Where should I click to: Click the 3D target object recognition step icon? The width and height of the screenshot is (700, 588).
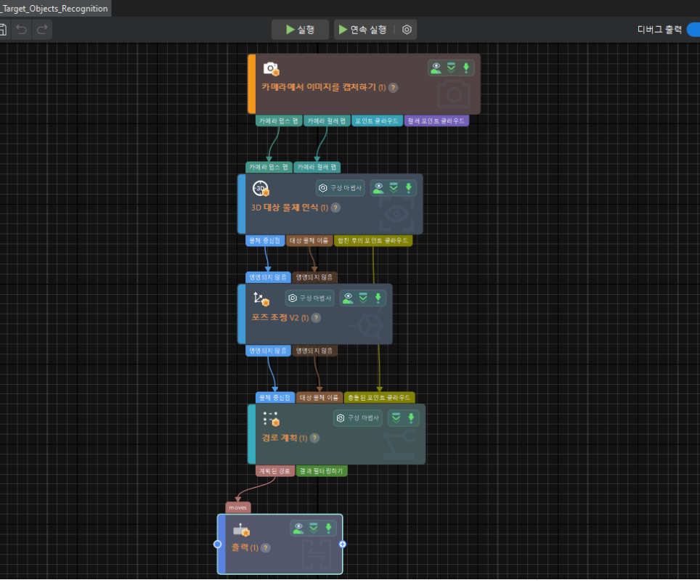(261, 189)
